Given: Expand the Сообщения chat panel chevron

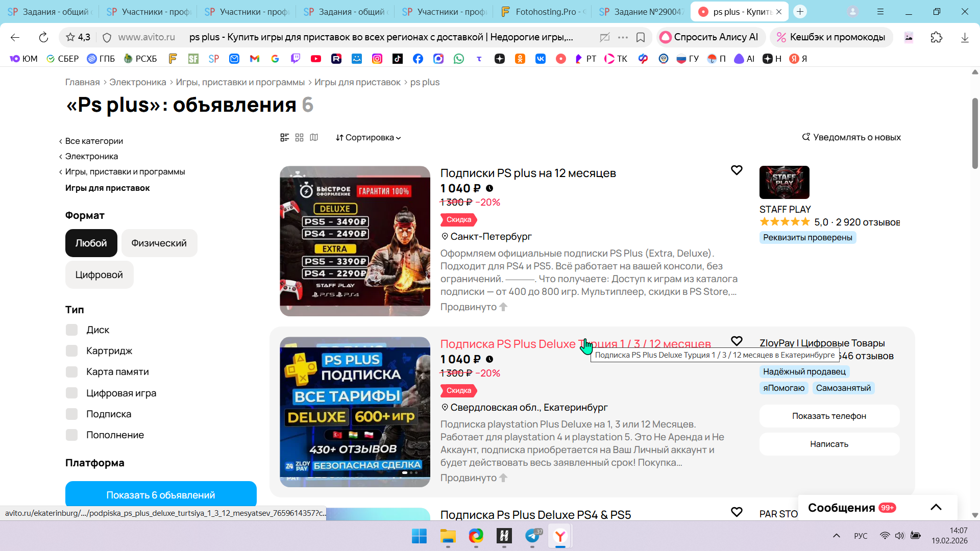Looking at the screenshot, I should (936, 508).
